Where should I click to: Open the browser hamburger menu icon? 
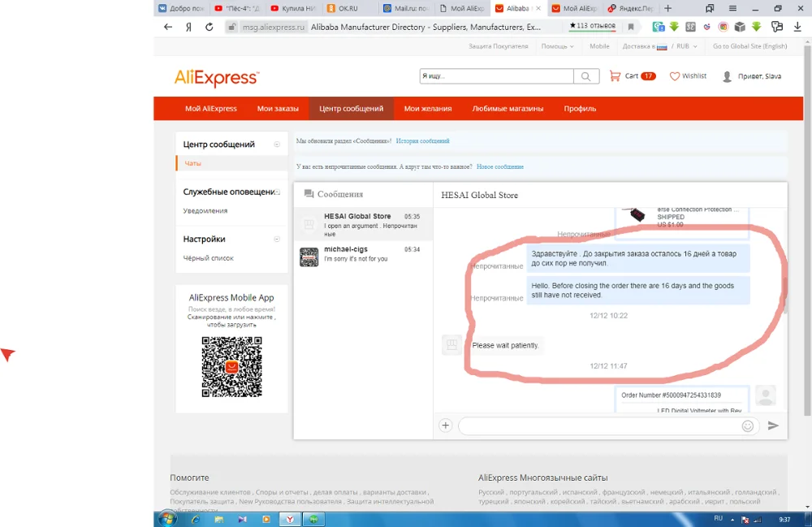coord(732,8)
